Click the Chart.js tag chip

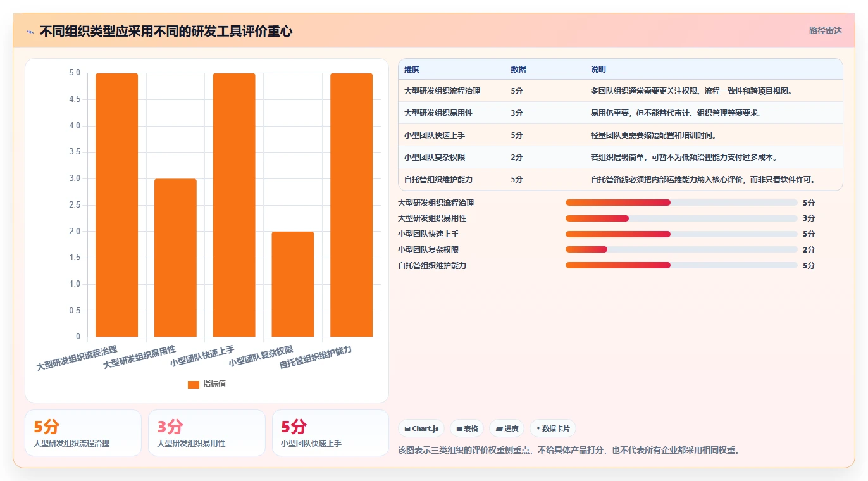(x=421, y=428)
